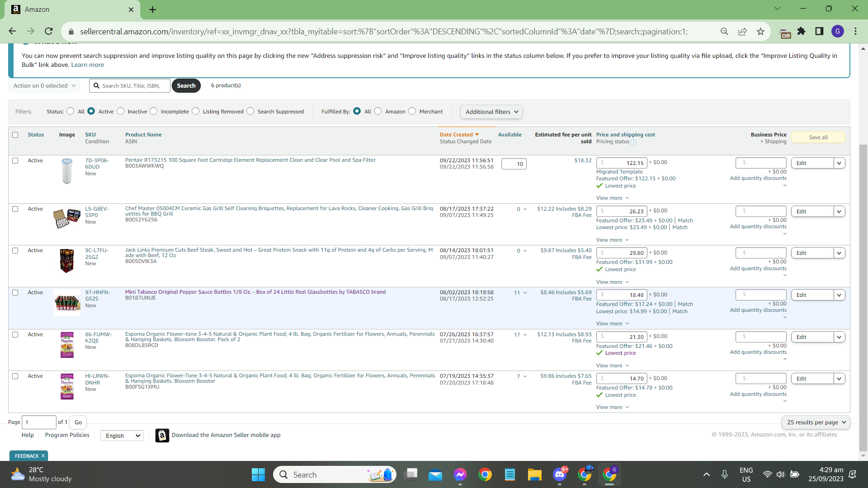Image resolution: width=868 pixels, height=488 pixels.
Task: Open Discord from taskbar
Action: (560, 474)
